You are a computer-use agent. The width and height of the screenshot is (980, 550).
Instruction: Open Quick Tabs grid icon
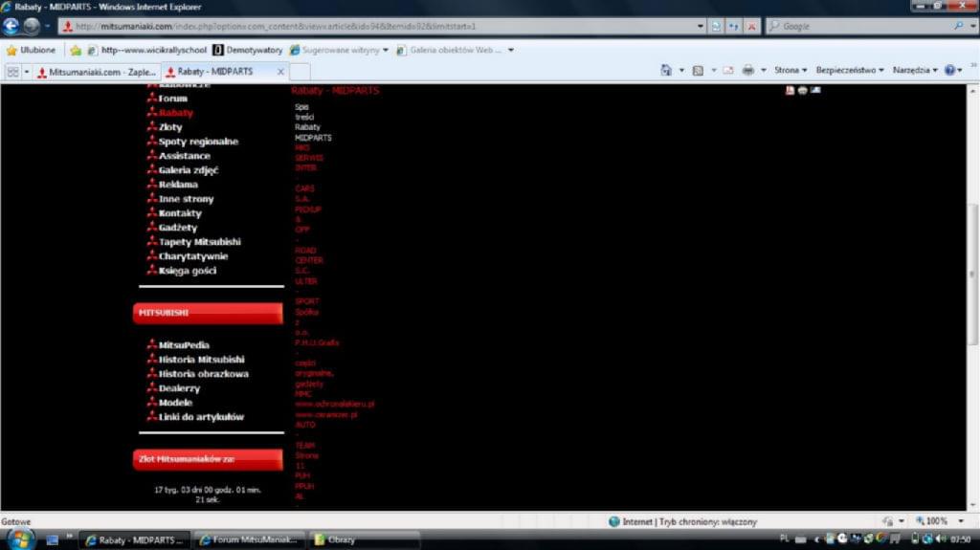(x=12, y=72)
